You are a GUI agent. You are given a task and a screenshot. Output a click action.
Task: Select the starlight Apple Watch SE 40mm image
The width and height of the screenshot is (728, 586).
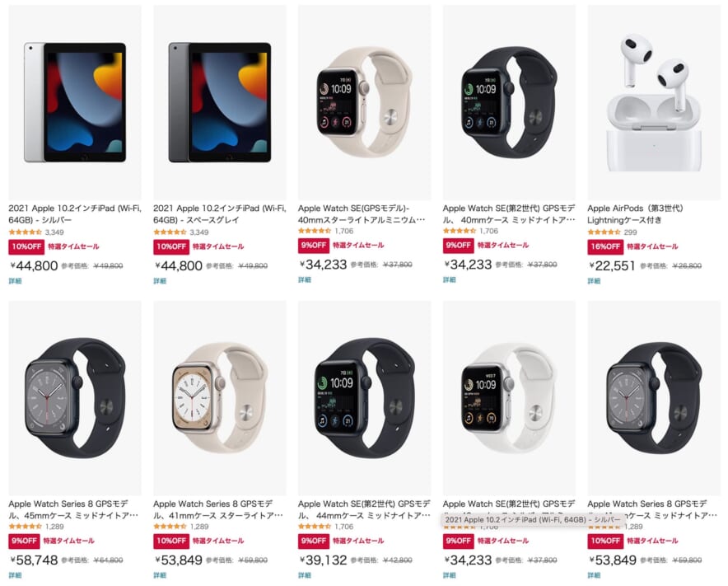pyautogui.click(x=365, y=102)
